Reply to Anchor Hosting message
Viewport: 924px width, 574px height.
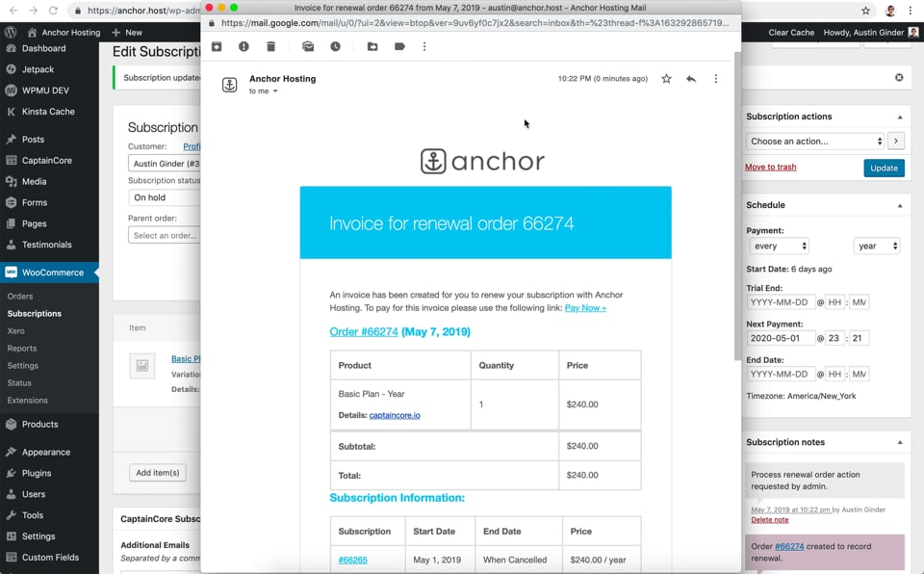[691, 78]
